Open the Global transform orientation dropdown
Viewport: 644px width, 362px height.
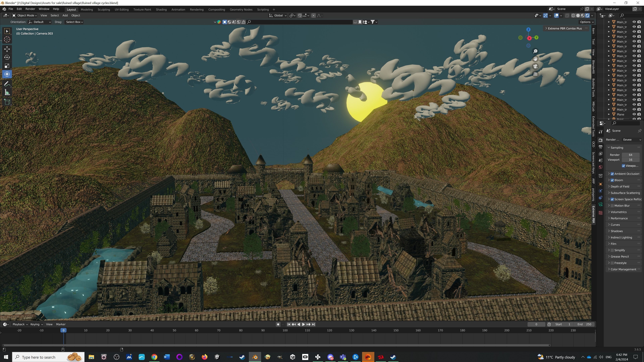(278, 15)
